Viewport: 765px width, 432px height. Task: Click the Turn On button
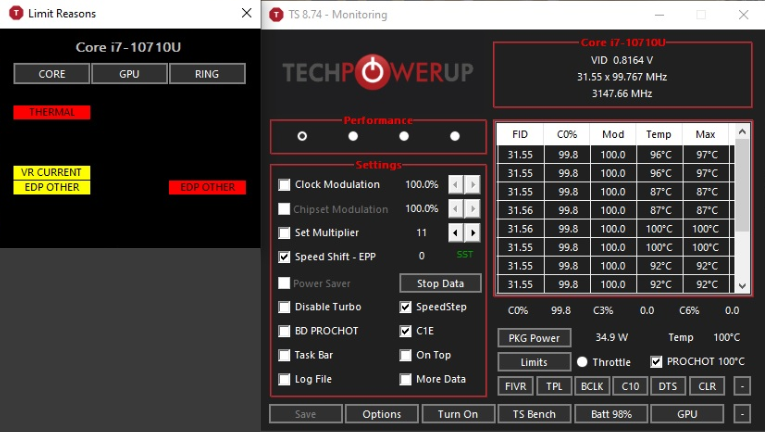(458, 414)
